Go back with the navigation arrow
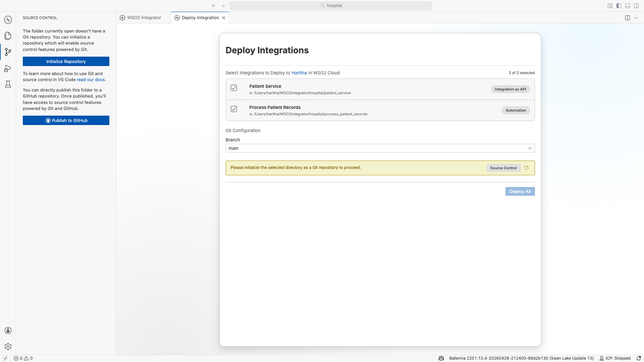The image size is (644, 362). click(x=214, y=6)
